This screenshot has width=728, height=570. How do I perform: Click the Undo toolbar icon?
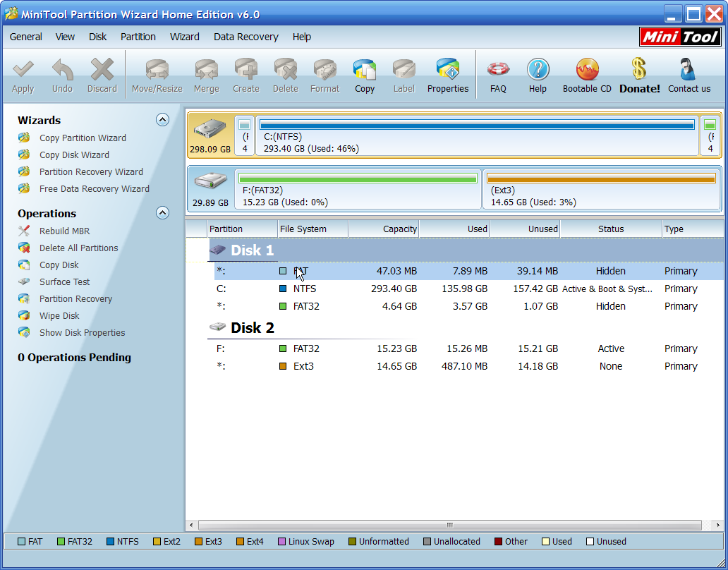click(62, 76)
